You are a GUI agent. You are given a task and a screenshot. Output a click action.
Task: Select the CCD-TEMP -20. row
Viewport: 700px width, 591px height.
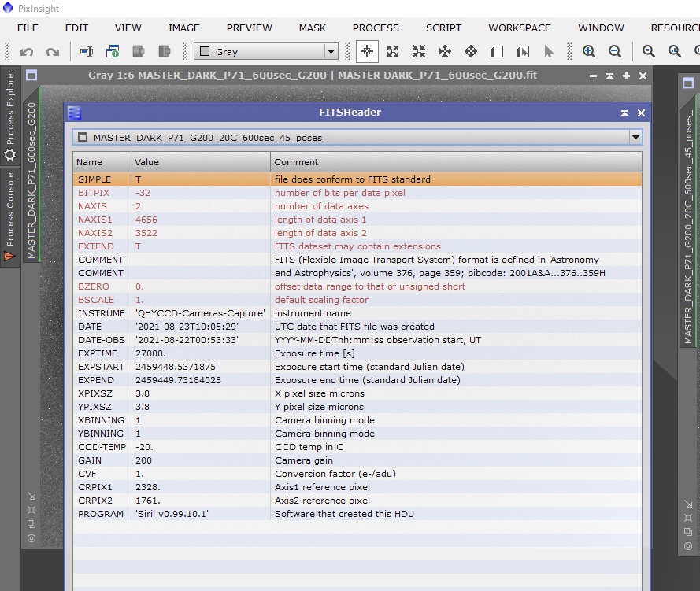click(x=357, y=447)
